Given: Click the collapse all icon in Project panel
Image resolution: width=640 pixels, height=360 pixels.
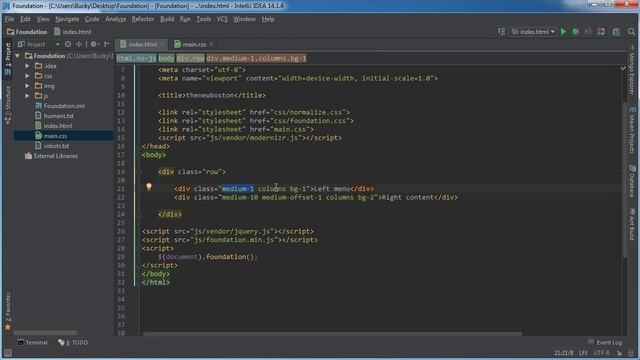Looking at the screenshot, I should click(x=78, y=44).
